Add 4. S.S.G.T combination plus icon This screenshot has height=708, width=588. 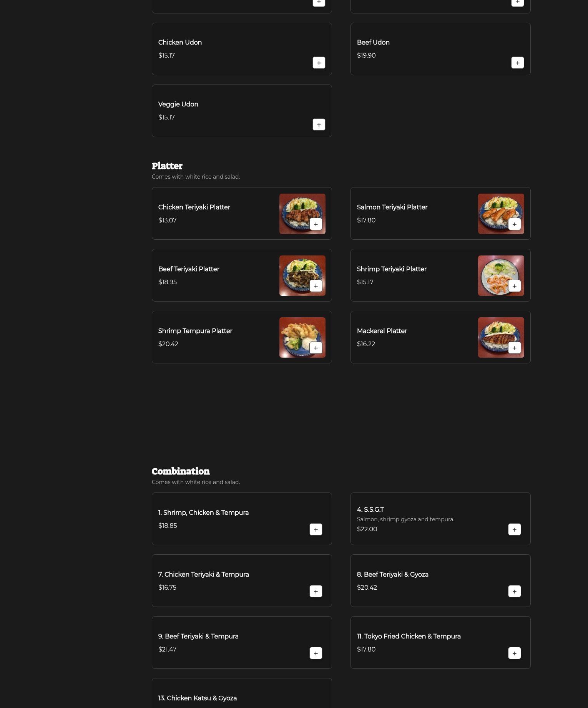click(x=515, y=529)
